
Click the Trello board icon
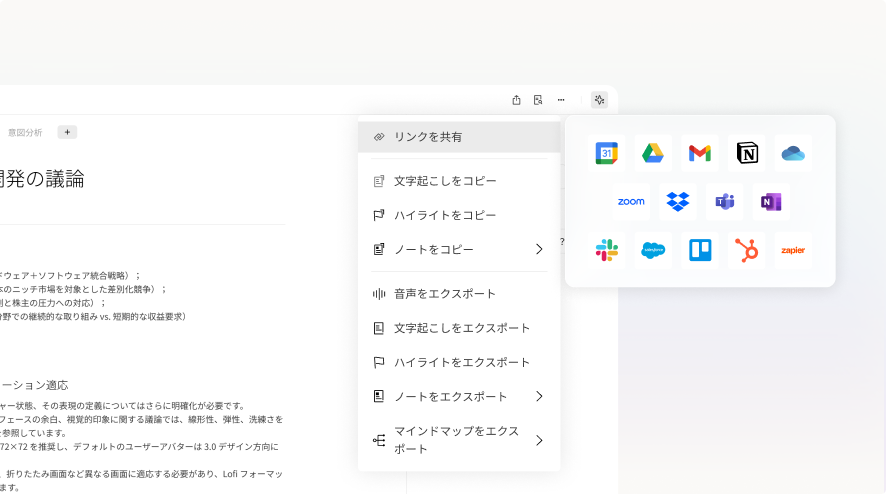(x=700, y=250)
